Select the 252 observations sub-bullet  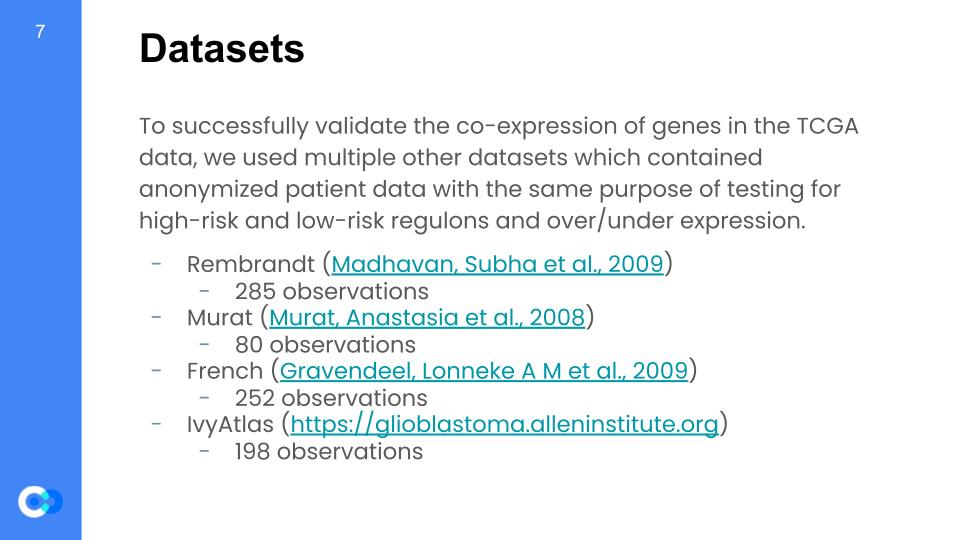(331, 398)
